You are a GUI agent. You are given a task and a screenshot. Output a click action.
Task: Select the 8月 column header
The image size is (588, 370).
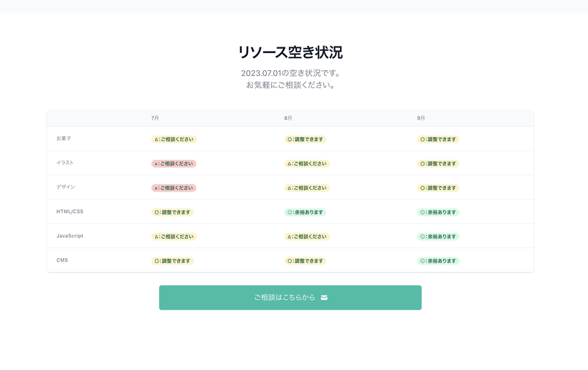pyautogui.click(x=288, y=118)
